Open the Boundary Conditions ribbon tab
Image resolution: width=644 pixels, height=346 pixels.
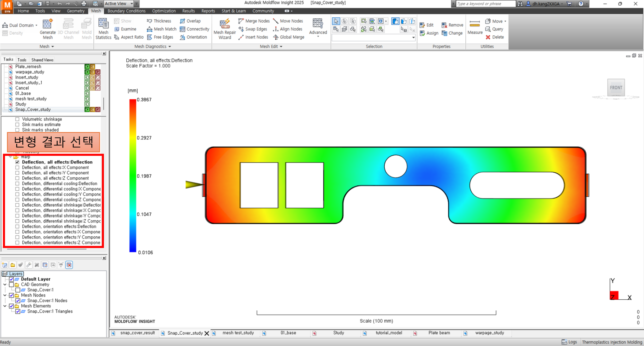tap(126, 11)
